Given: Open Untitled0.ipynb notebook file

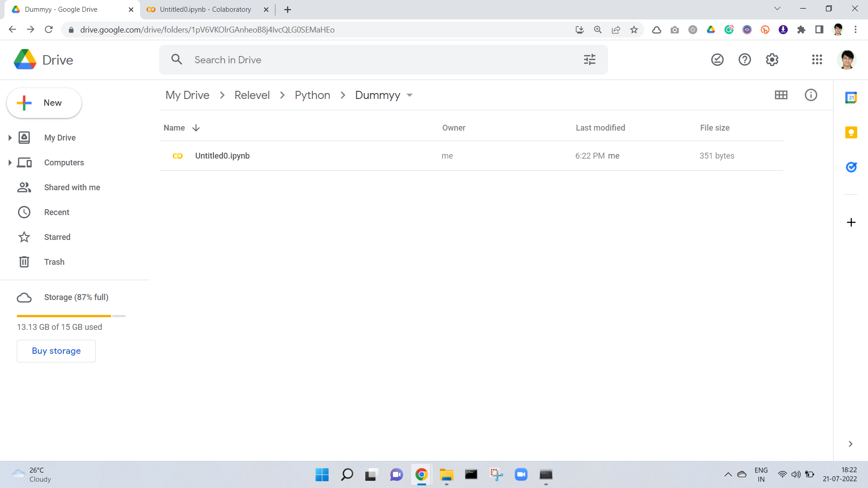Looking at the screenshot, I should pos(222,155).
